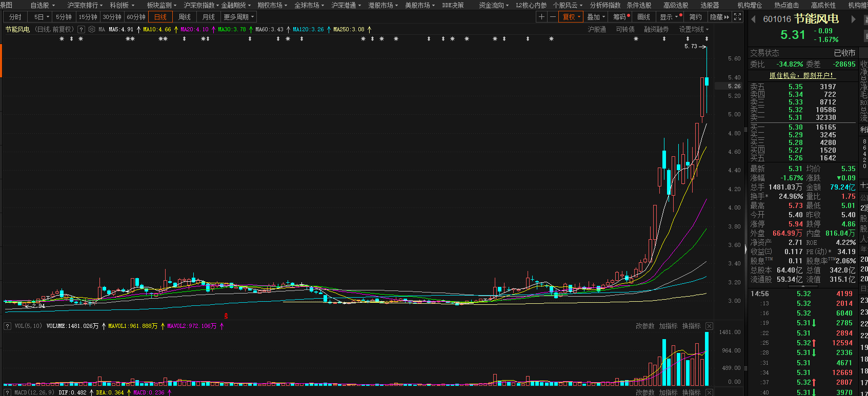The height and width of the screenshot is (396, 868).
Task: Click the arrow after MA20:4.10
Action: point(213,30)
